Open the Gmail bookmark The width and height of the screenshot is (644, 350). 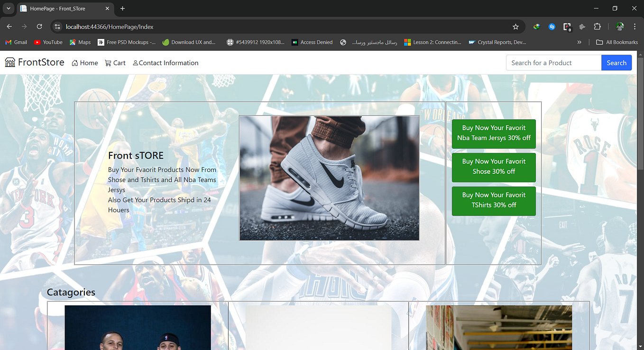tap(16, 42)
